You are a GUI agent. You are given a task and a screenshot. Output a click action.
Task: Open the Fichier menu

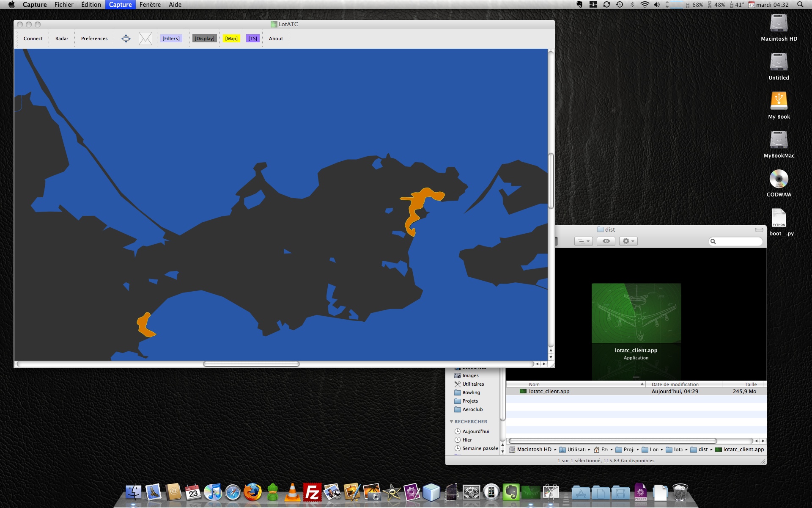64,5
